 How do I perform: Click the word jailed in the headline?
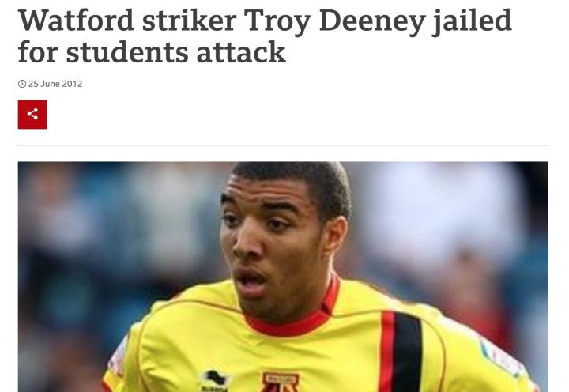point(473,22)
